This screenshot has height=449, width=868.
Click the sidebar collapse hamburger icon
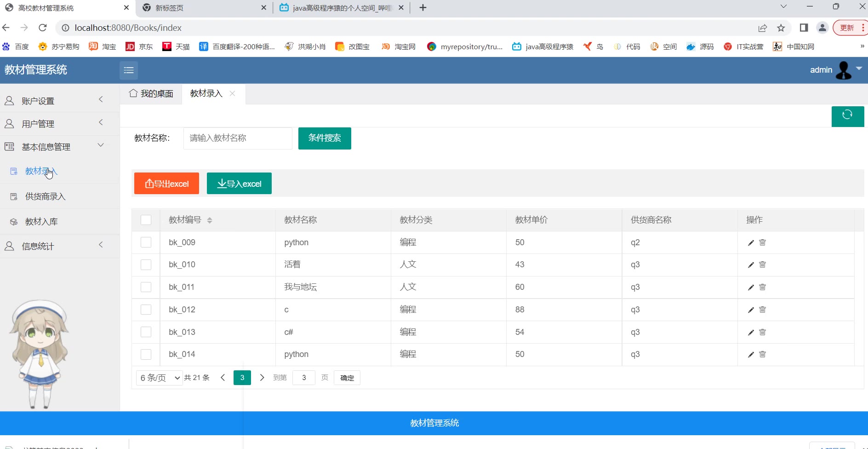[129, 70]
